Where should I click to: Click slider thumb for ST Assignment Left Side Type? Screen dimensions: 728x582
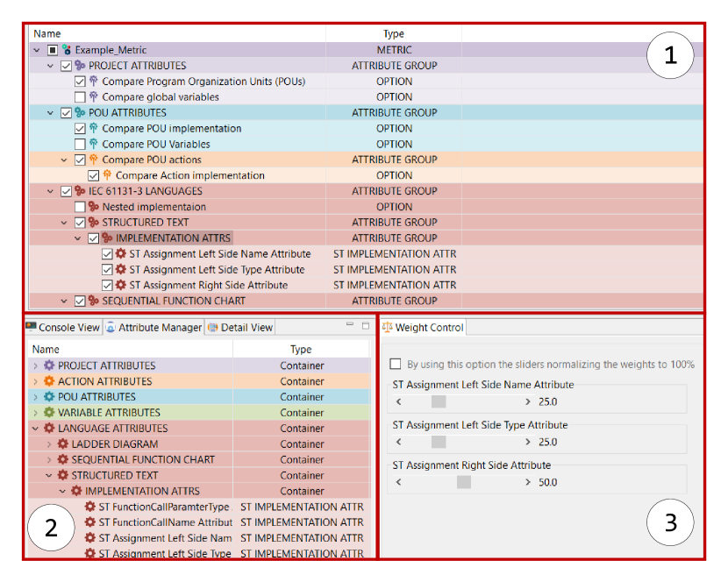[x=439, y=442]
